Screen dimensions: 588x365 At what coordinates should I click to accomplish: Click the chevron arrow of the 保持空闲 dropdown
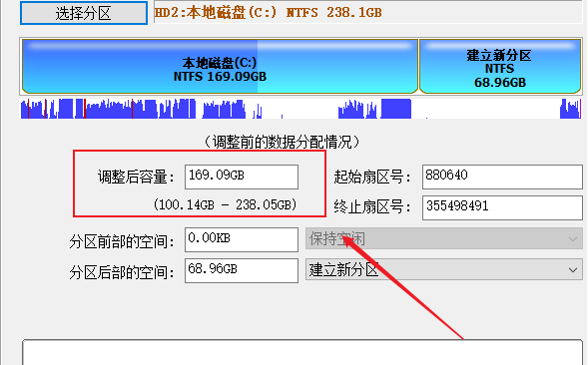click(573, 238)
